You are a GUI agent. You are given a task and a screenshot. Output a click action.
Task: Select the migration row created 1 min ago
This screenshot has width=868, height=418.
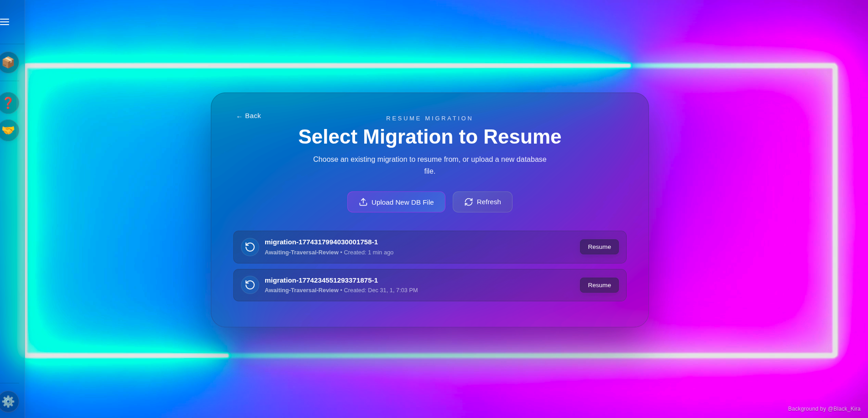tap(430, 247)
